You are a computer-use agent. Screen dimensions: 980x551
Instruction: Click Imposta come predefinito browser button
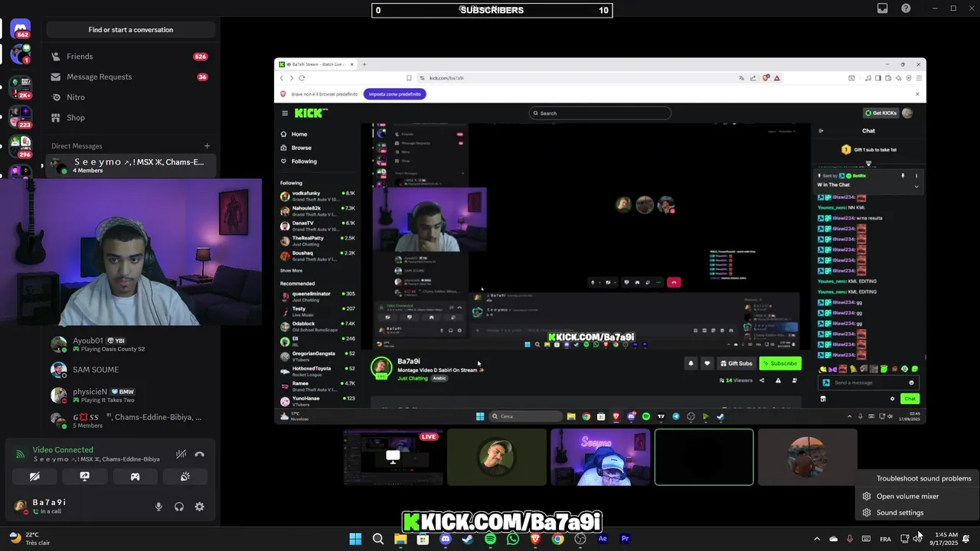tap(395, 94)
